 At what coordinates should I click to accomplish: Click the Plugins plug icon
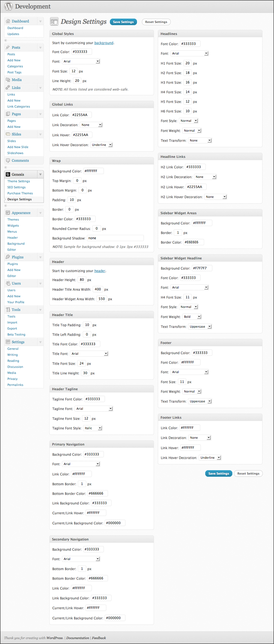[x=8, y=257]
